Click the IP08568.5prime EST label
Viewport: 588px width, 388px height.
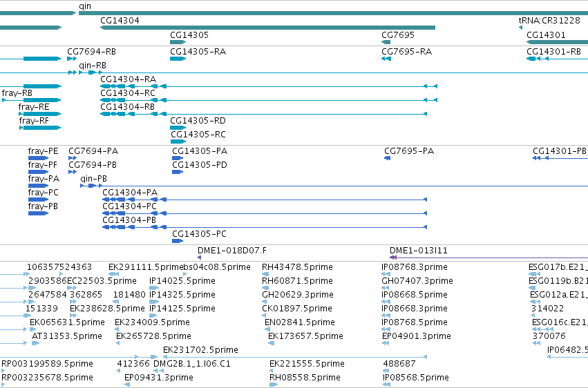(416, 378)
